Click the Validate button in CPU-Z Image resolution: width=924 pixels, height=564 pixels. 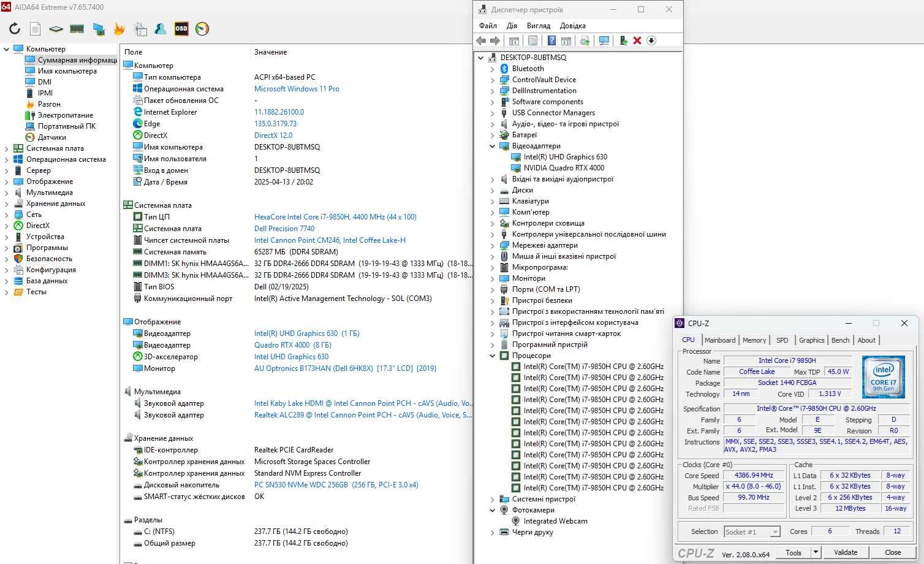pos(846,552)
